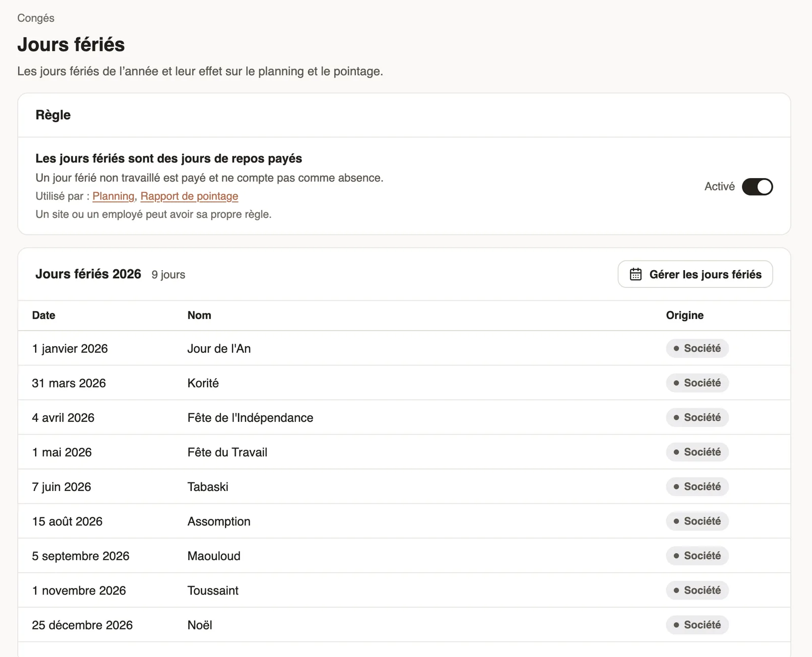Select the 4 avril 2026 date cell
This screenshot has width=812, height=657.
coord(63,417)
